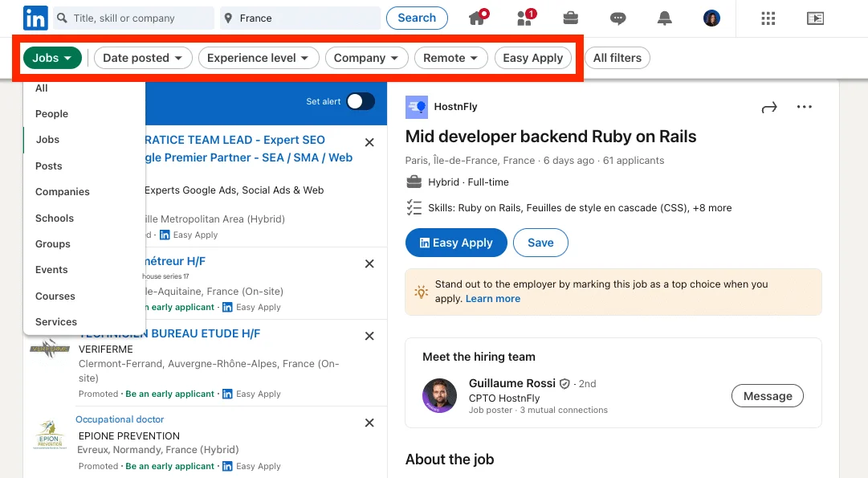Open the Occupational doctor job link
The image size is (868, 478).
click(120, 419)
